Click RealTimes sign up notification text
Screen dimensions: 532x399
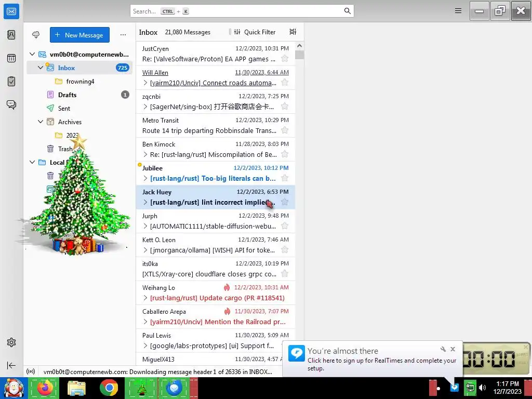point(382,364)
